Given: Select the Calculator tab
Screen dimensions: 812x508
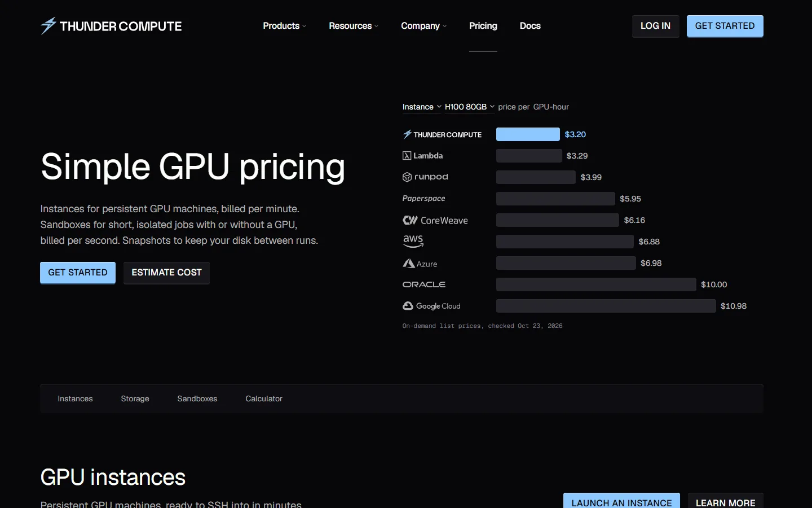Looking at the screenshot, I should (264, 398).
